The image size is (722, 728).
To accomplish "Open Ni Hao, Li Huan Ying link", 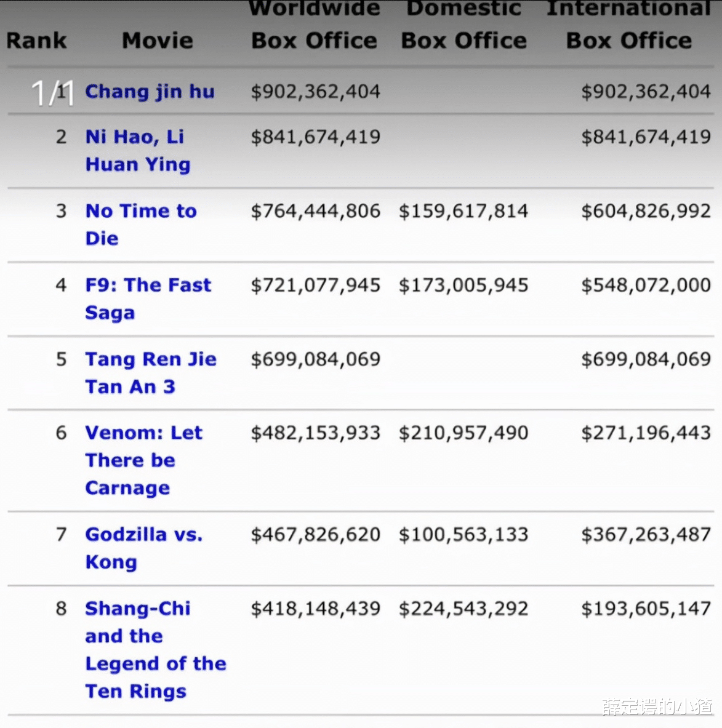I will 137,150.
